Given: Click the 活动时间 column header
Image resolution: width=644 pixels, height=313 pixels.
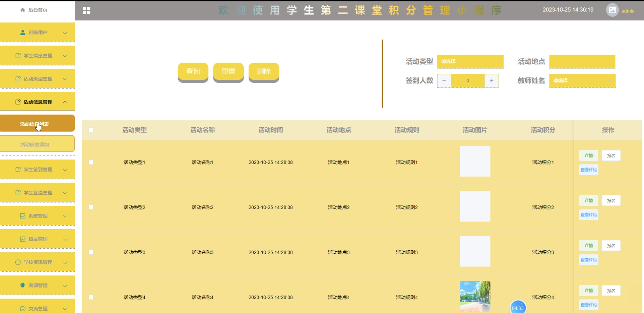Looking at the screenshot, I should pos(271,130).
